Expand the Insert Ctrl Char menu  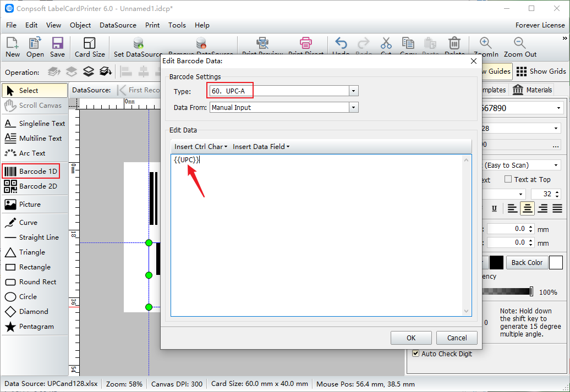[x=201, y=147]
